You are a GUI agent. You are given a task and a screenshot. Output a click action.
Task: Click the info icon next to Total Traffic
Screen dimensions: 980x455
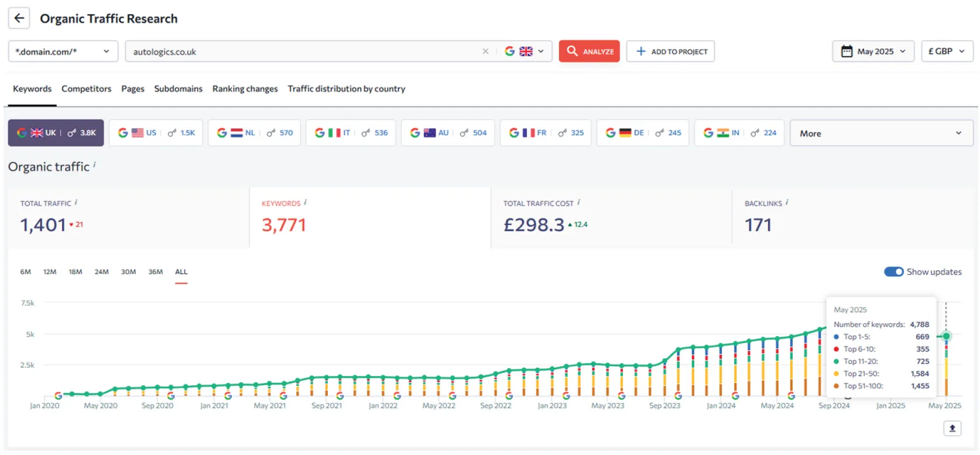click(76, 203)
